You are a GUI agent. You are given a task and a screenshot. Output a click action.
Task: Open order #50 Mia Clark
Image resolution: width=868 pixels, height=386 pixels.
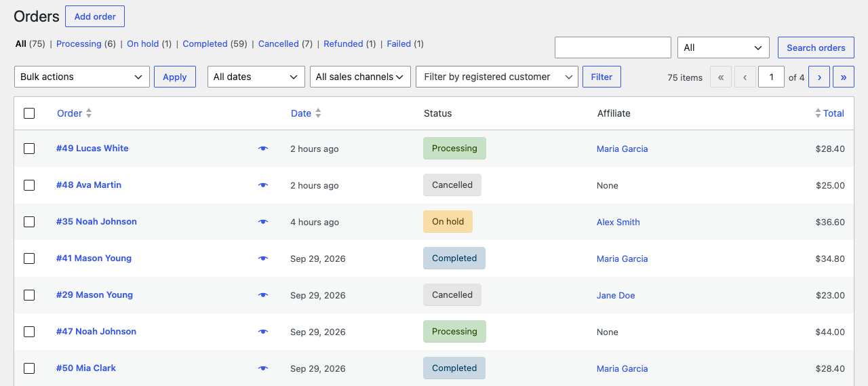pos(86,368)
